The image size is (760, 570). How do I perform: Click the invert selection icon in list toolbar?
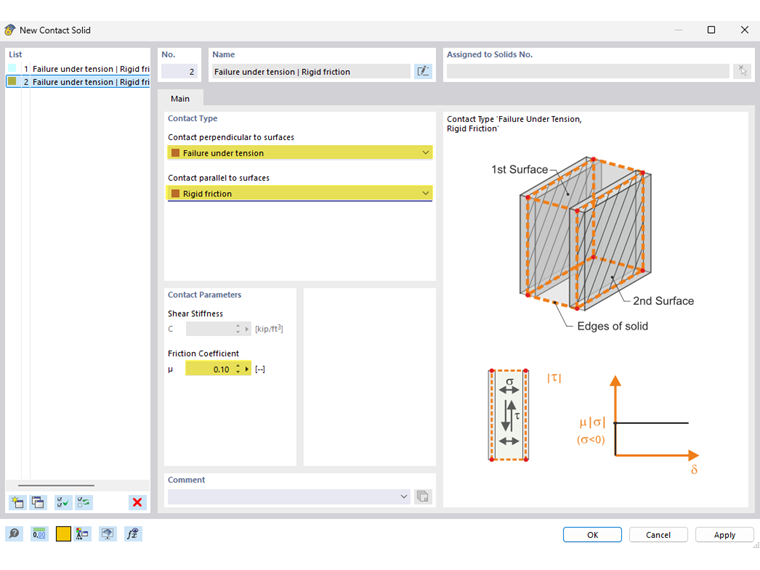(83, 502)
